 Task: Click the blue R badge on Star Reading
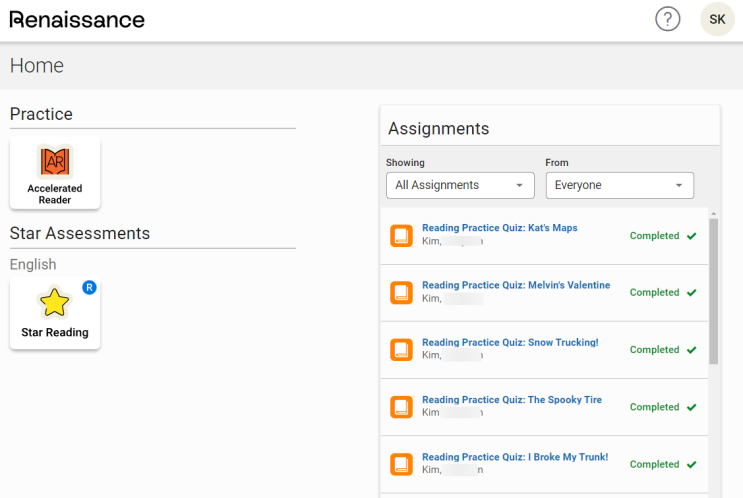(89, 288)
